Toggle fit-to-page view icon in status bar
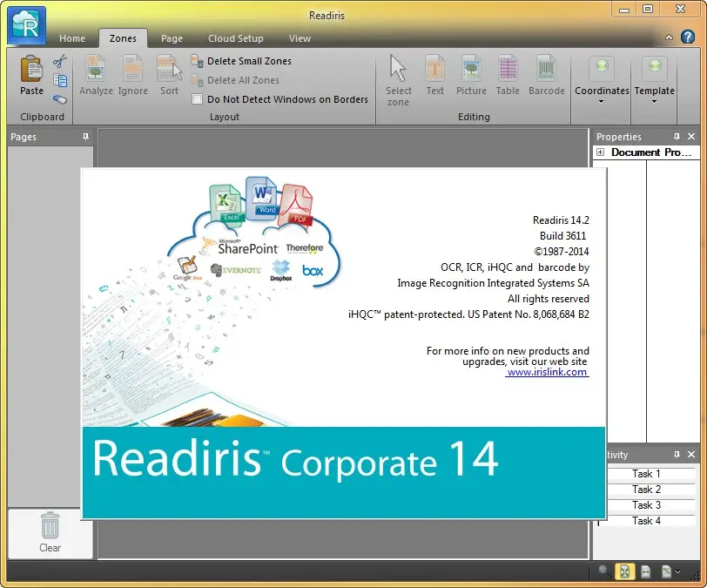Image resolution: width=707 pixels, height=588 pixels. 624,571
